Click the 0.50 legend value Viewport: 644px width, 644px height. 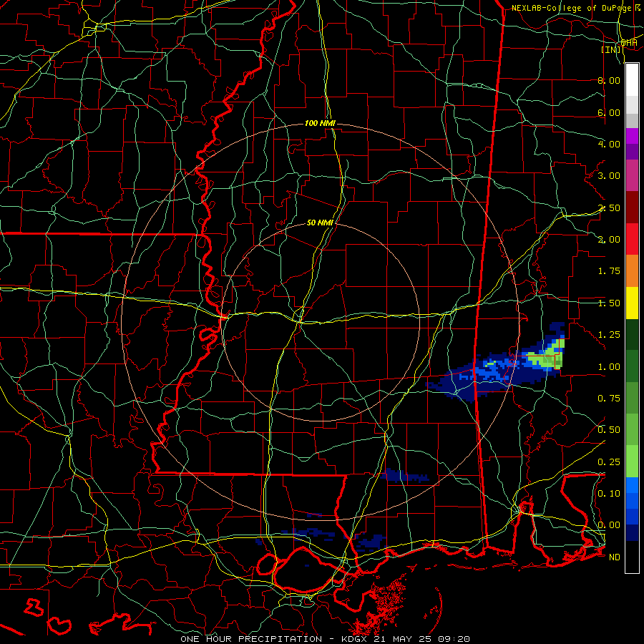click(x=609, y=430)
